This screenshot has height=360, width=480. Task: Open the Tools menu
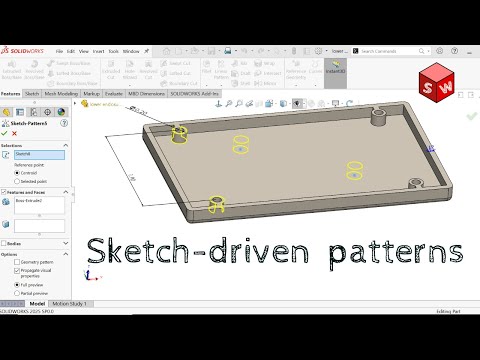[114, 51]
